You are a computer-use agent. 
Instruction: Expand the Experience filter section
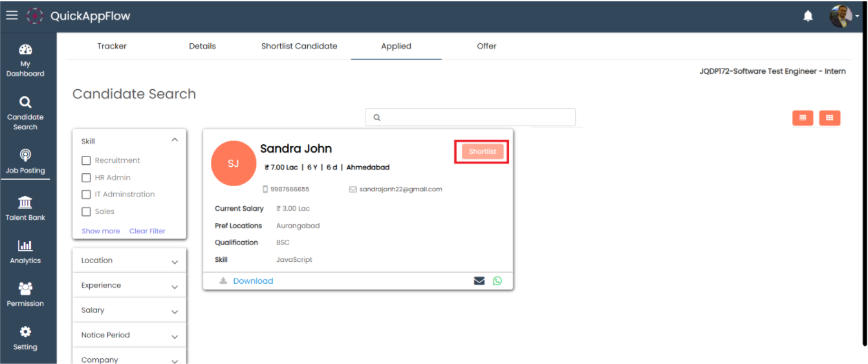tap(129, 286)
